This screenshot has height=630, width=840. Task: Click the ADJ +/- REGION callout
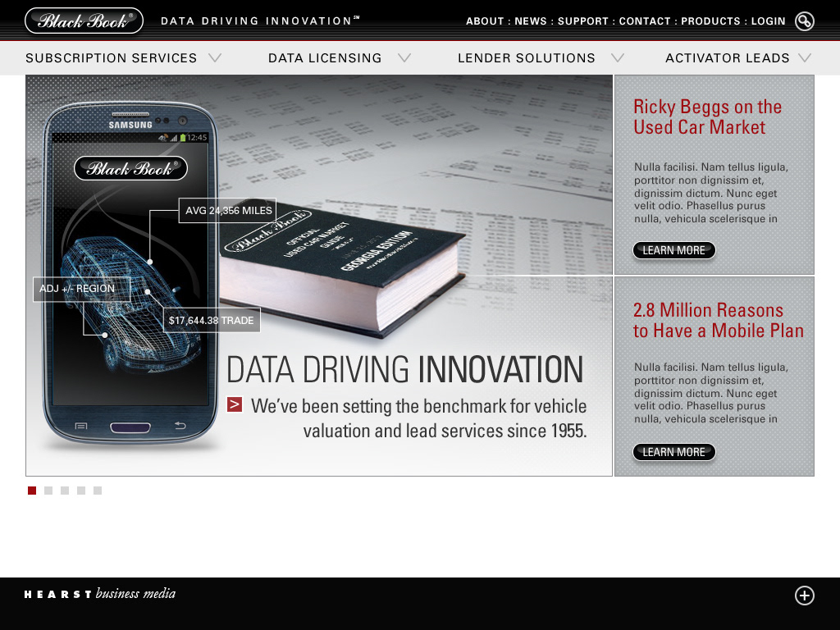point(81,289)
